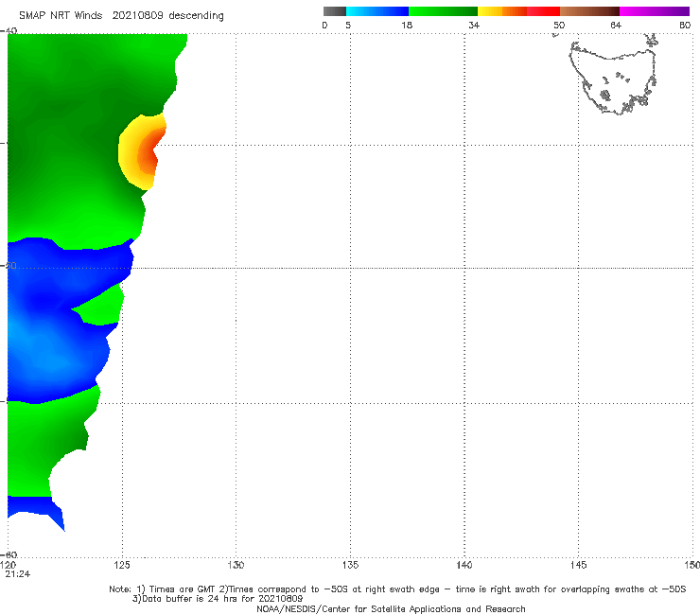Image resolution: width=700 pixels, height=615 pixels.
Task: Click the color bar label '18'
Action: coord(407,25)
